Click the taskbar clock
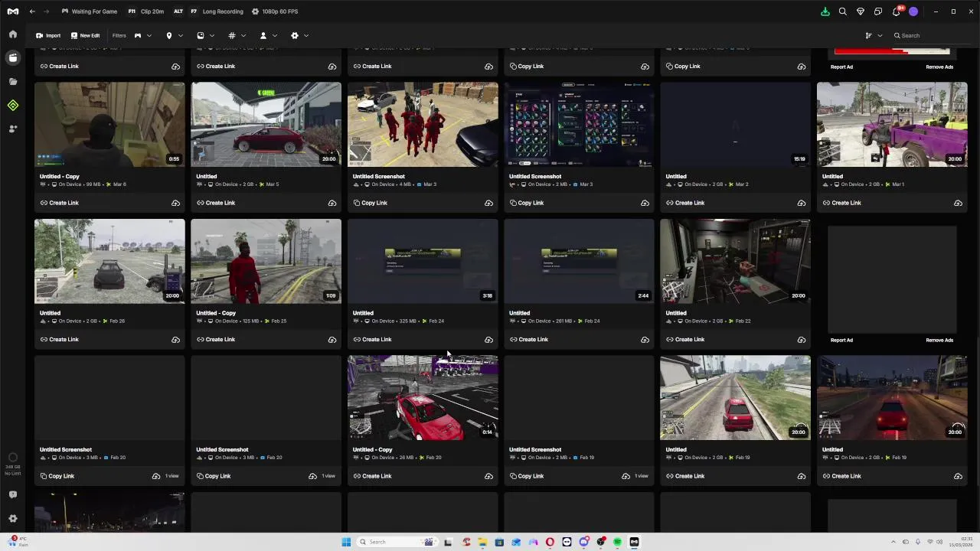The height and width of the screenshot is (551, 980). pos(962,542)
